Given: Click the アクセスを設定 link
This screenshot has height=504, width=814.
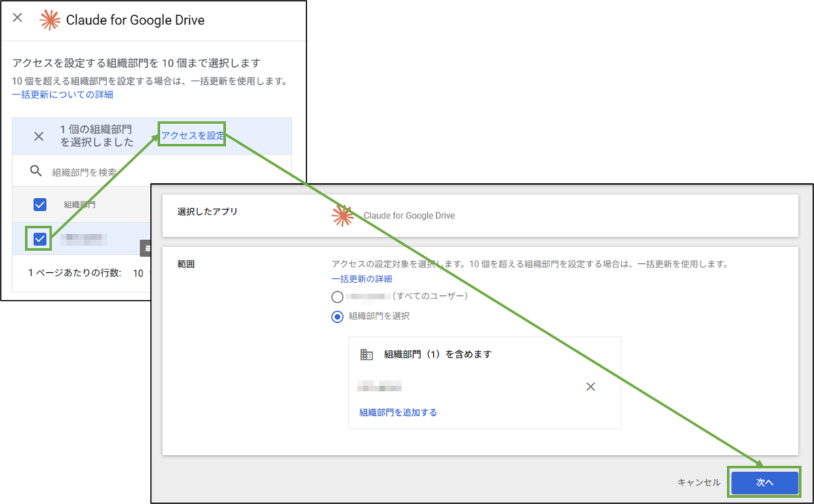Looking at the screenshot, I should [x=193, y=135].
